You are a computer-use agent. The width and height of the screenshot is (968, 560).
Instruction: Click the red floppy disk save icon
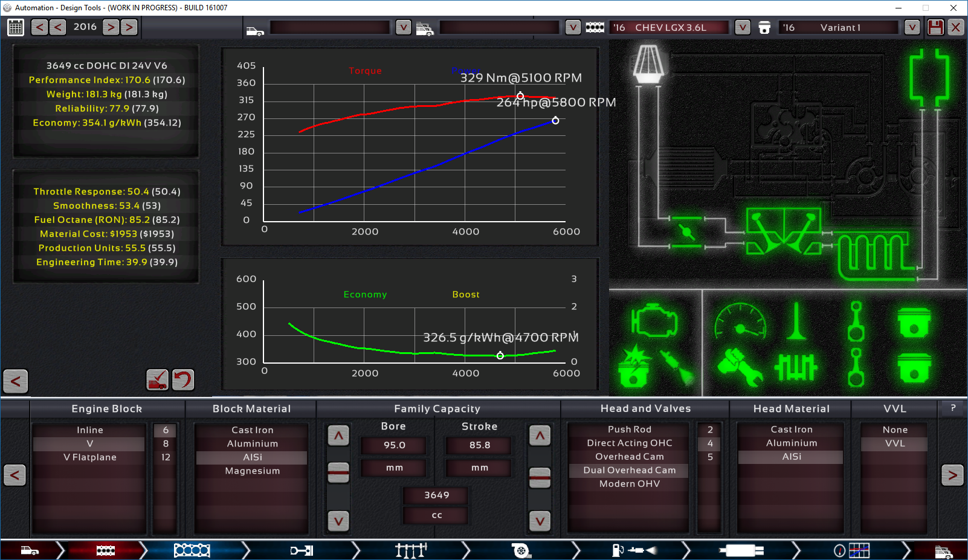[935, 27]
